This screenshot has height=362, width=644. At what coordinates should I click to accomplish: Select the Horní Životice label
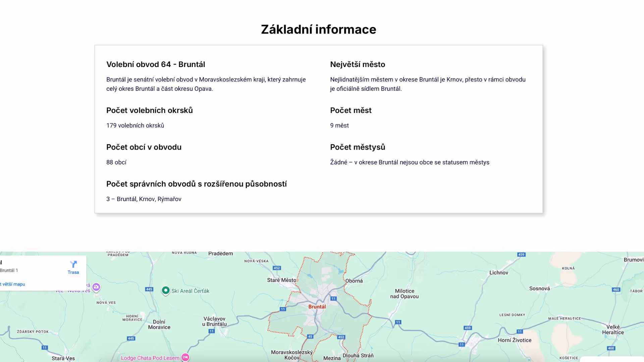pyautogui.click(x=515, y=340)
